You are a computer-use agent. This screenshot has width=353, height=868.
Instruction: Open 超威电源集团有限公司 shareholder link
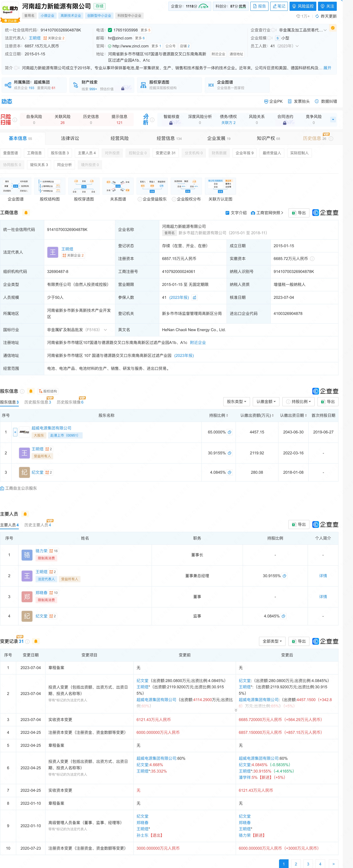coord(51,428)
